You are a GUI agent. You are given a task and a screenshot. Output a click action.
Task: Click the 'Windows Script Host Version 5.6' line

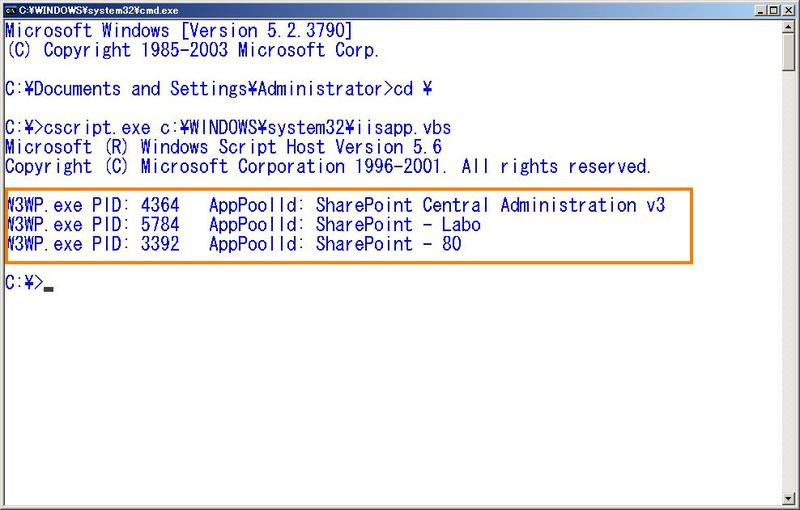[223, 147]
